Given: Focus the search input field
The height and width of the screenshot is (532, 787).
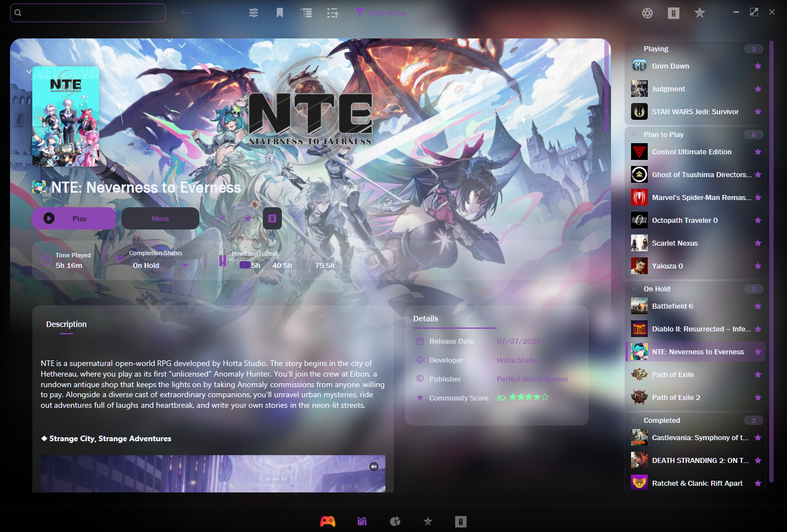Looking at the screenshot, I should click(88, 13).
